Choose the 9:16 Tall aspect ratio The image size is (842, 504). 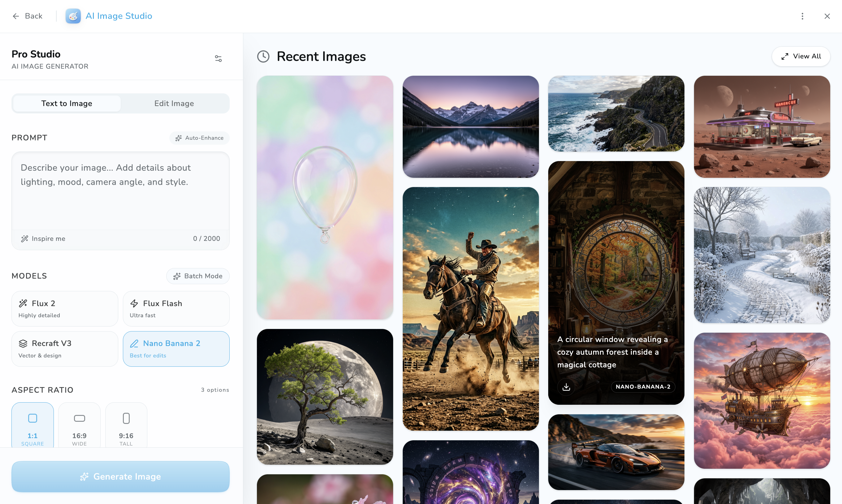click(x=126, y=425)
